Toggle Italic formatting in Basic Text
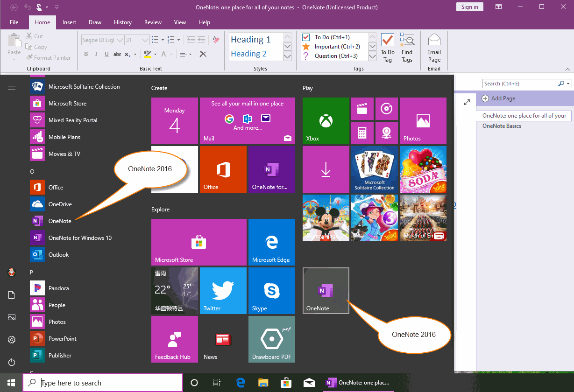 point(97,54)
